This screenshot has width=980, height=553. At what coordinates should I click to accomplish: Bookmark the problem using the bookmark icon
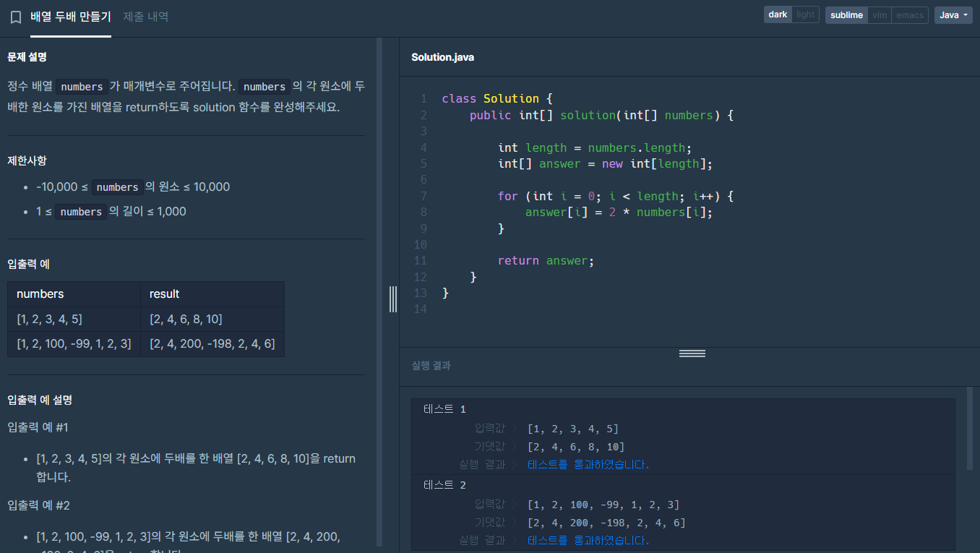(16, 17)
